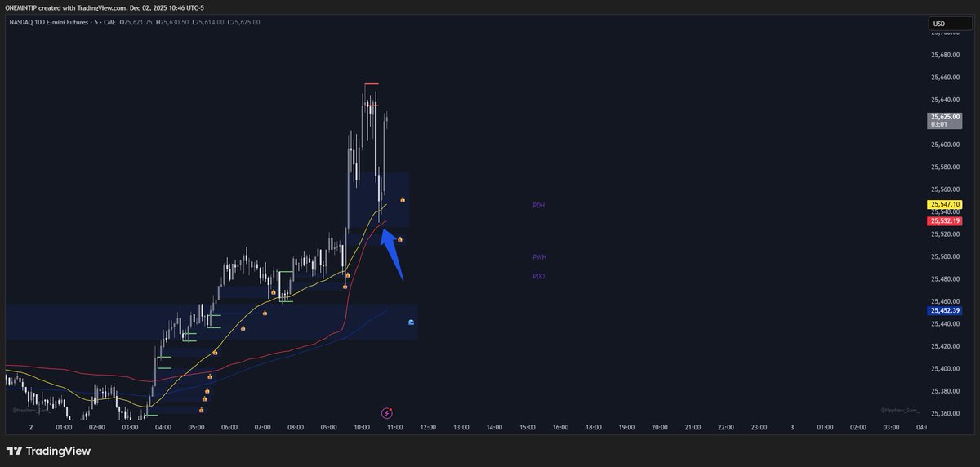The image size is (980, 467).
Task: Click the 25,660.00 price axis label
Action: (x=944, y=78)
